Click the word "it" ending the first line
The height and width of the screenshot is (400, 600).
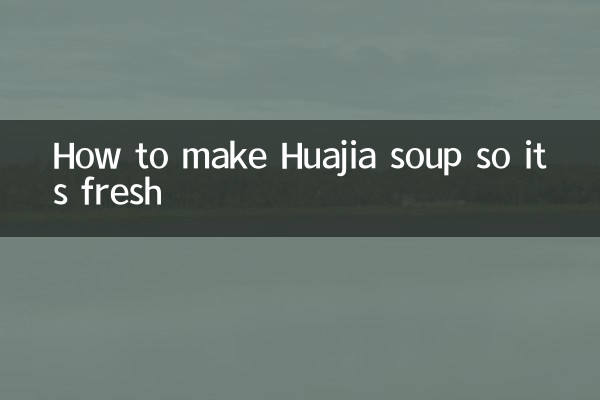click(535, 156)
